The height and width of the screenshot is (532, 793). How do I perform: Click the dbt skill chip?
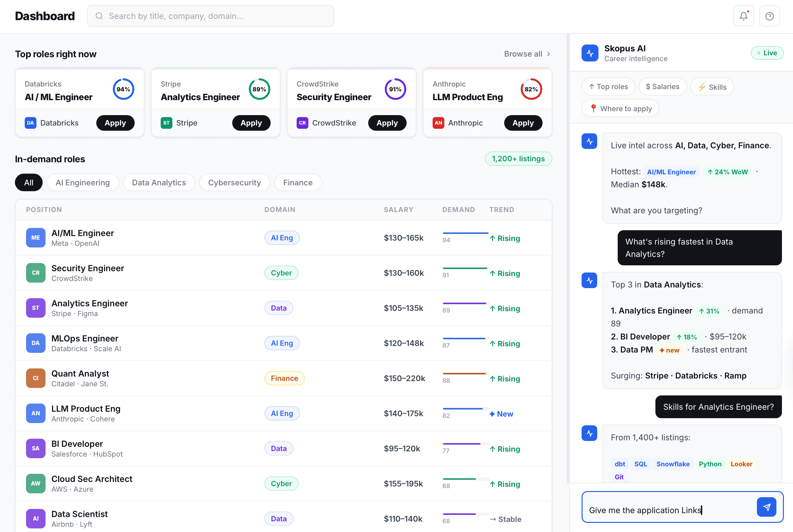coord(620,464)
